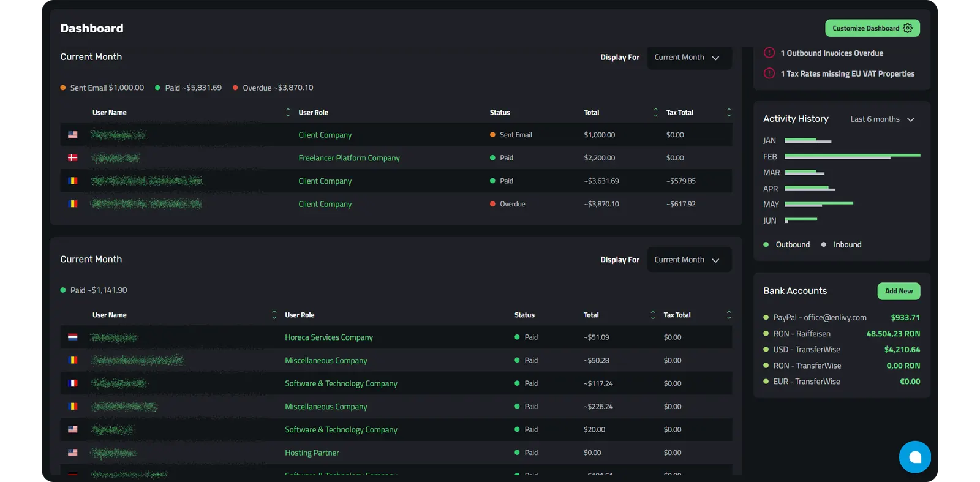Change Activity History range Last 6 months

pos(882,119)
